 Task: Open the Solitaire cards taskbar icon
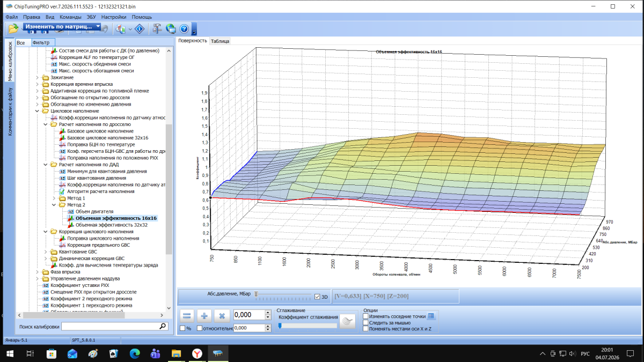point(114,353)
